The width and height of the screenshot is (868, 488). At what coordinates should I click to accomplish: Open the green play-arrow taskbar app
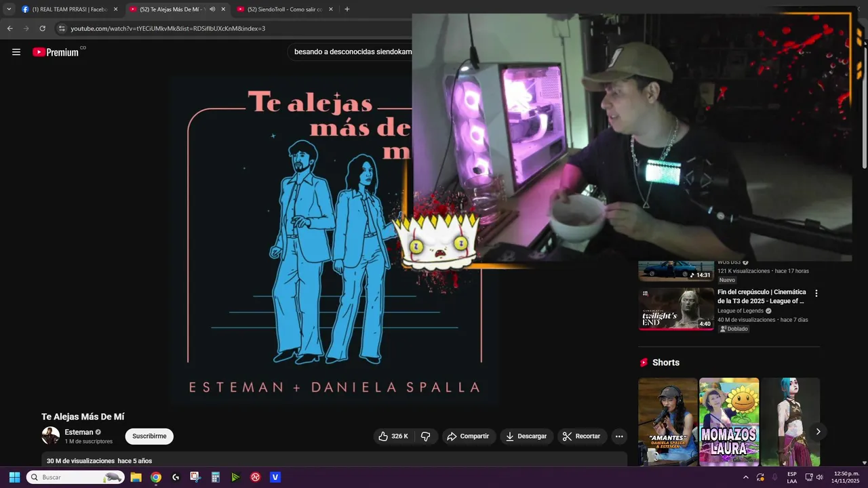(235, 477)
